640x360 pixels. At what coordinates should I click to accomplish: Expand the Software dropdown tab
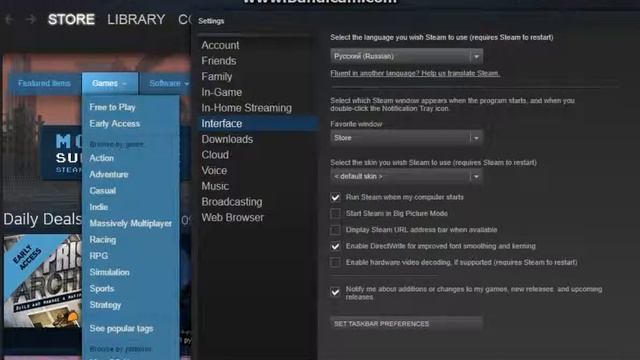pos(169,83)
